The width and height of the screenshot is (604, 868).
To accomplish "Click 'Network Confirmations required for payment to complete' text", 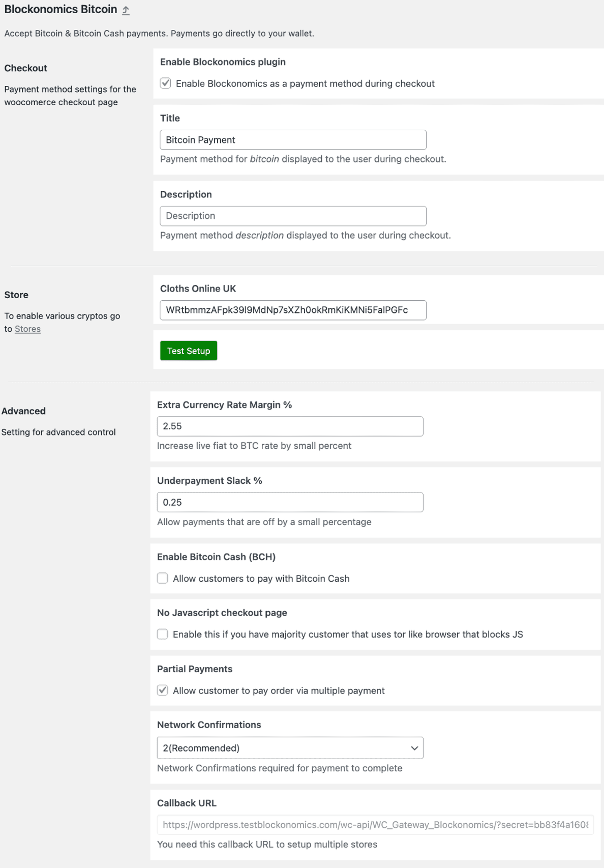I will [x=280, y=768].
